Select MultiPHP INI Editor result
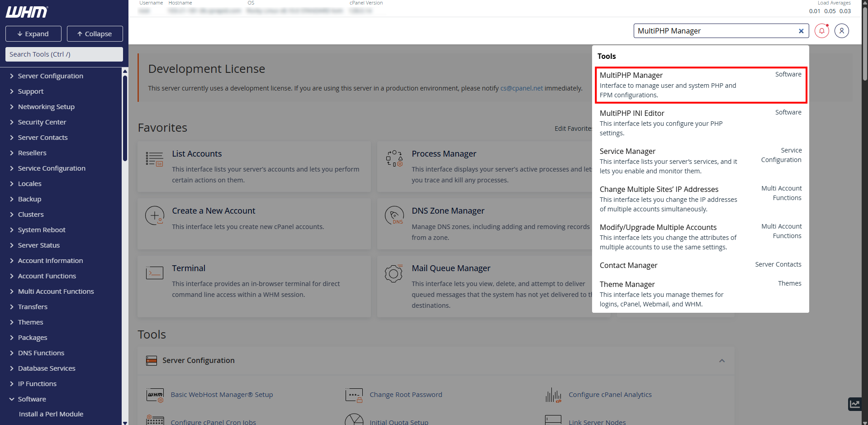This screenshot has width=868, height=425. 700,123
